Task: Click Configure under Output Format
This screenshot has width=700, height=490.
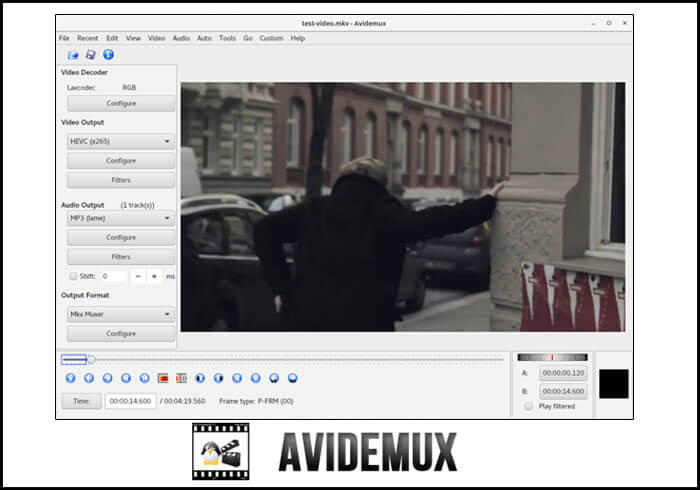Action: (121, 333)
